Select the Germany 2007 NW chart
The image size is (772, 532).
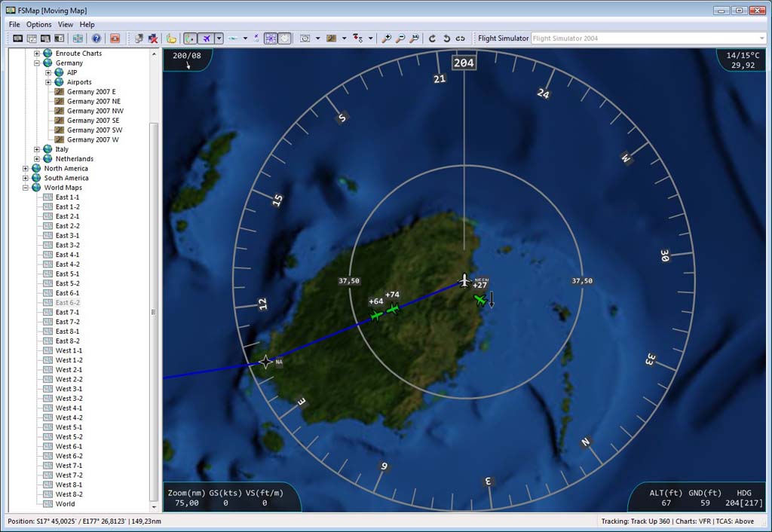click(94, 111)
